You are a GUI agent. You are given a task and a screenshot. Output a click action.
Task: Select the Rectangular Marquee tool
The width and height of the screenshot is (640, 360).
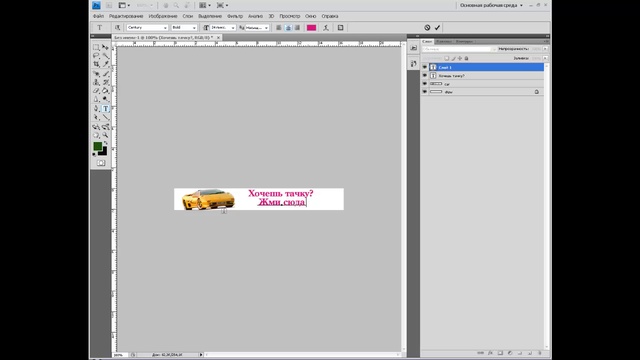click(96, 47)
